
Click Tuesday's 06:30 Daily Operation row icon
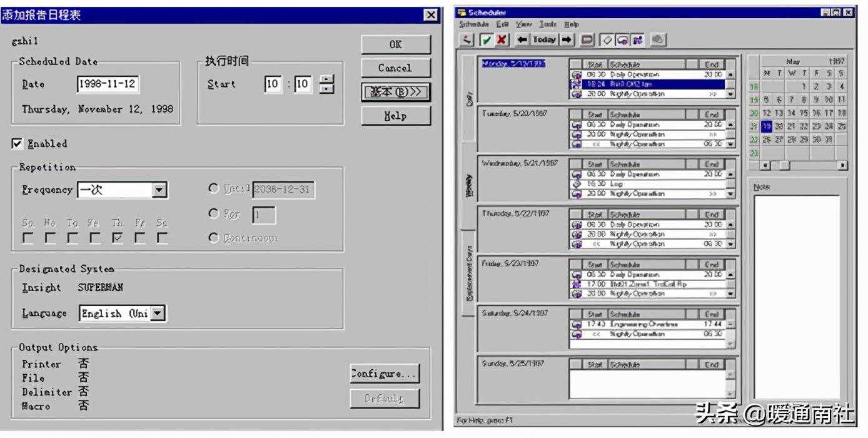pyautogui.click(x=577, y=124)
